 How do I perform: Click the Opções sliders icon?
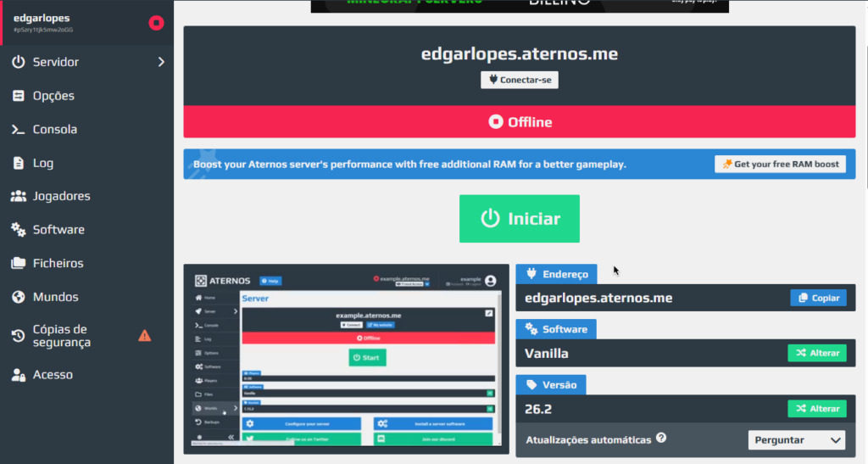pos(19,96)
